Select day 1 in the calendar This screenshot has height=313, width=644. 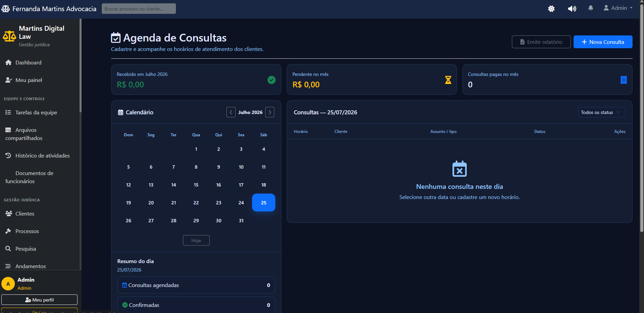coord(196,149)
